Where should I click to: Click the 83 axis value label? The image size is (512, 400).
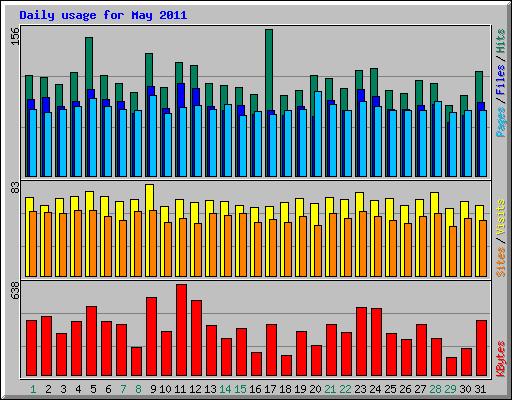click(x=15, y=188)
